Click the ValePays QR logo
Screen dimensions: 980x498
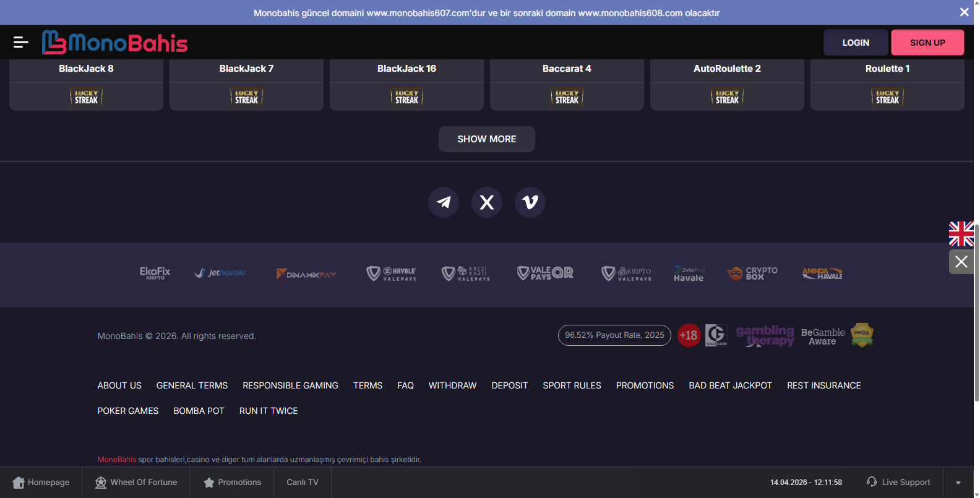tap(545, 273)
